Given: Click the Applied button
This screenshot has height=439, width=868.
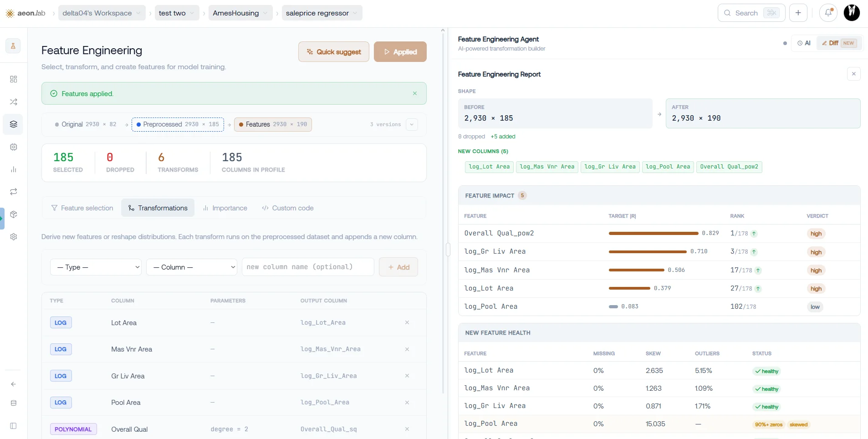Looking at the screenshot, I should pos(400,52).
